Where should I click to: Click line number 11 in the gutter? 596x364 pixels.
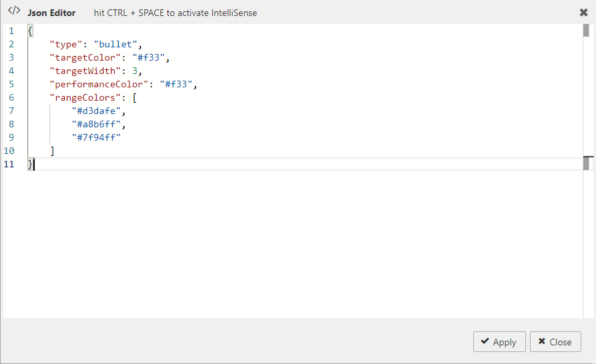pyautogui.click(x=9, y=164)
